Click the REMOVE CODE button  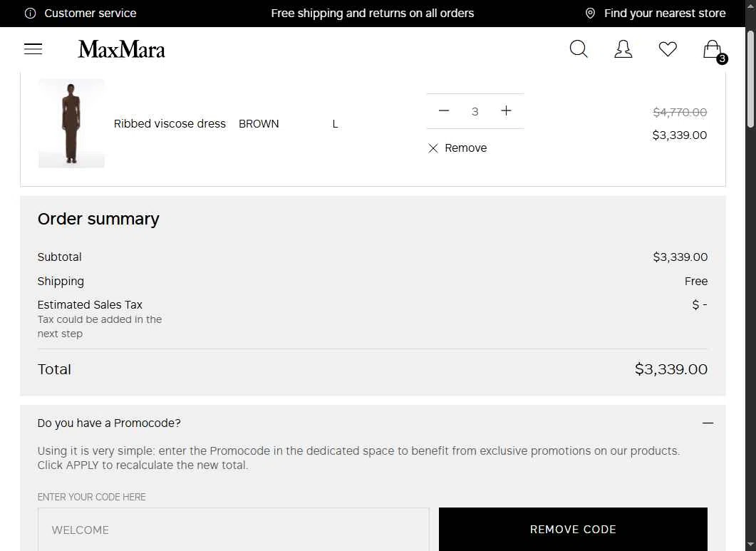pos(573,530)
